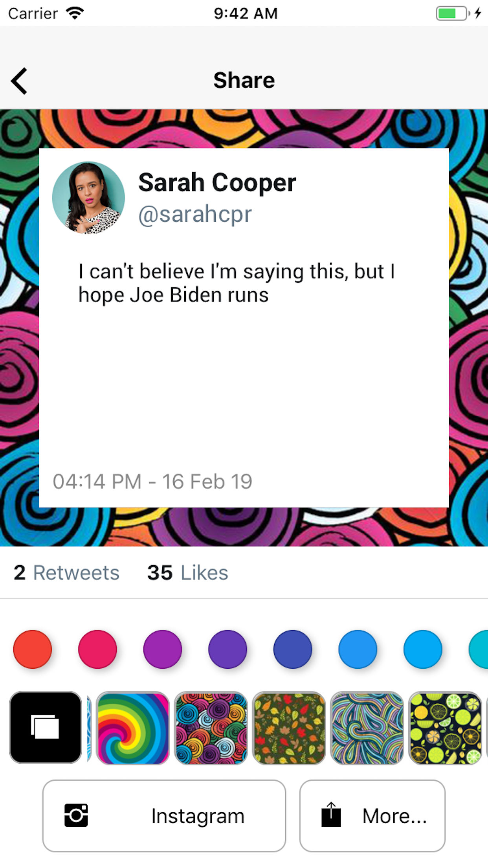The height and width of the screenshot is (868, 488).
Task: Pick the pink color swatch
Action: tap(97, 649)
